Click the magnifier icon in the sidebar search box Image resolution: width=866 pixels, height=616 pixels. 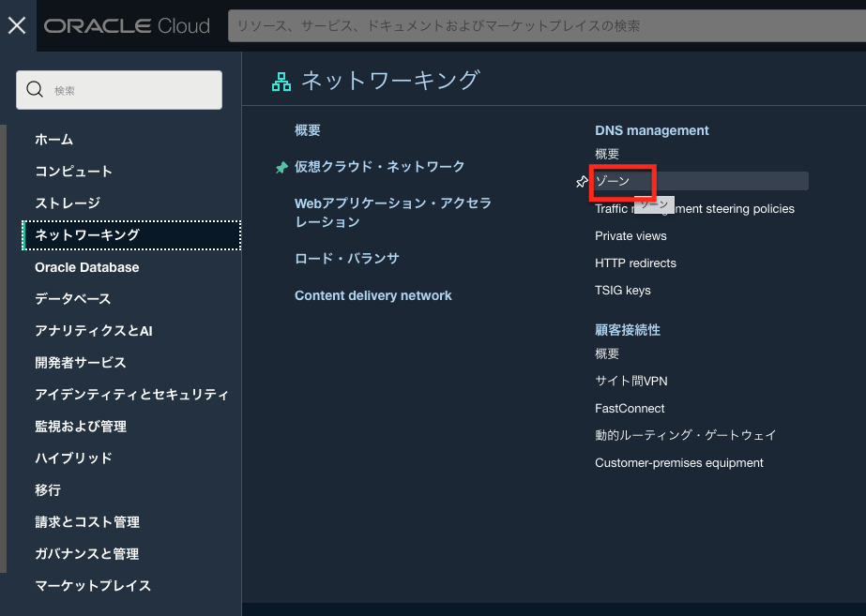pos(35,89)
